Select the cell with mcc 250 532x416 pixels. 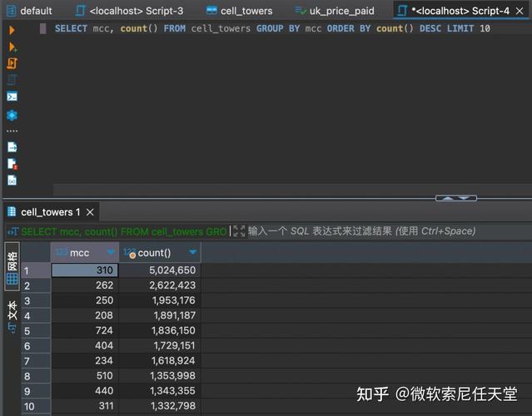pos(85,300)
